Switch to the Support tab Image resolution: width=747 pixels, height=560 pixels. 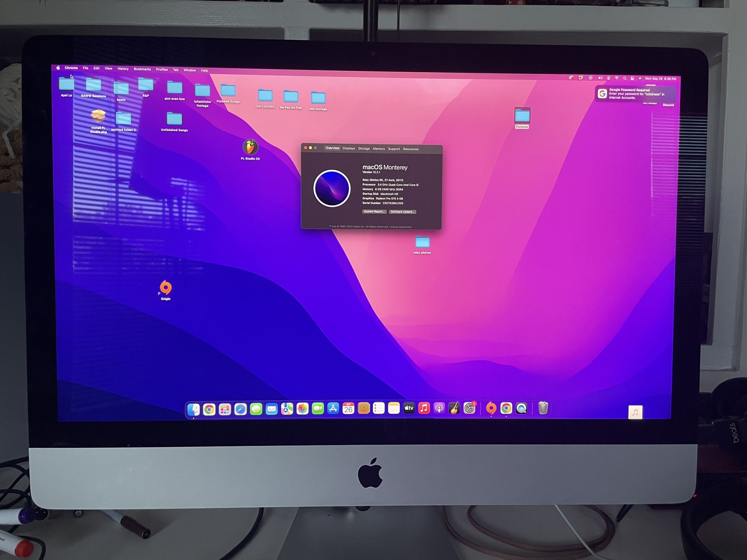click(x=394, y=149)
